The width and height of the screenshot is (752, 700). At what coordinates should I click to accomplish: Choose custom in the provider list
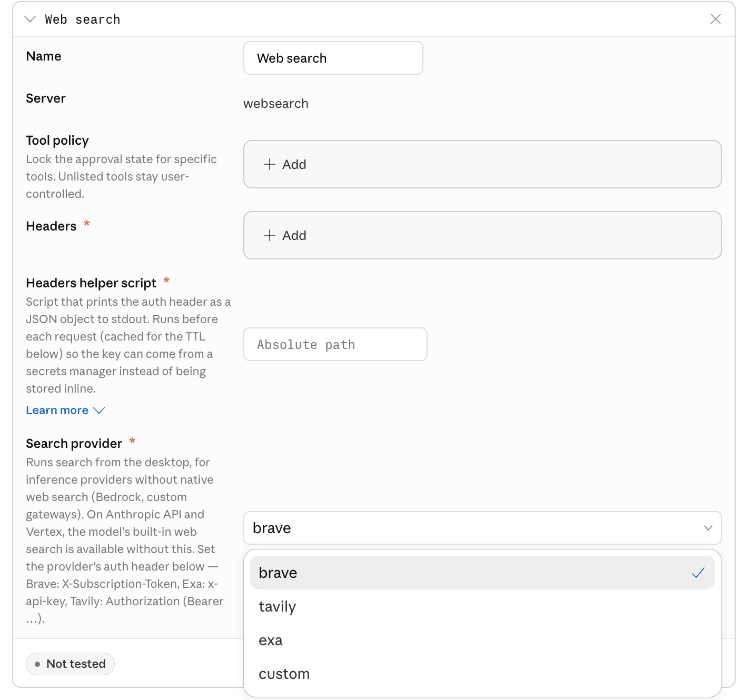pos(482,674)
